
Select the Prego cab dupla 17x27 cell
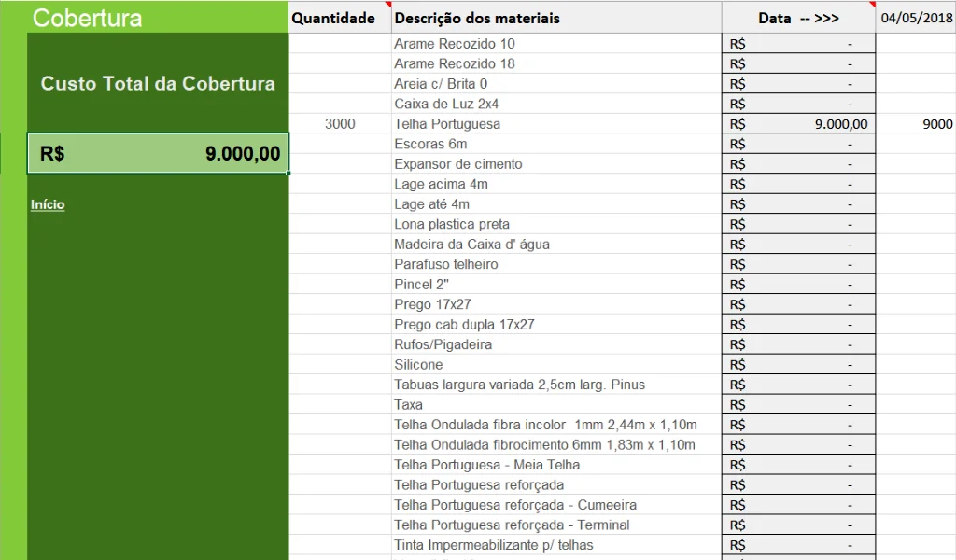click(556, 324)
